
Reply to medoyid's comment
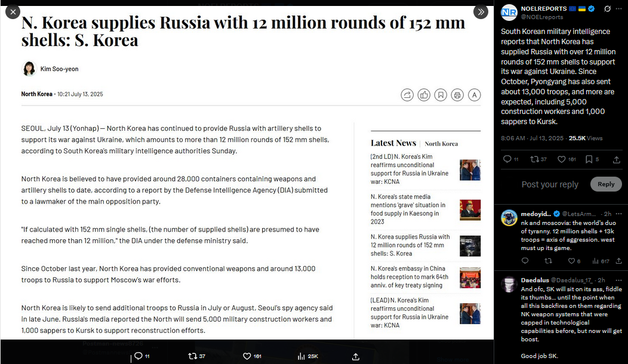tap(525, 261)
